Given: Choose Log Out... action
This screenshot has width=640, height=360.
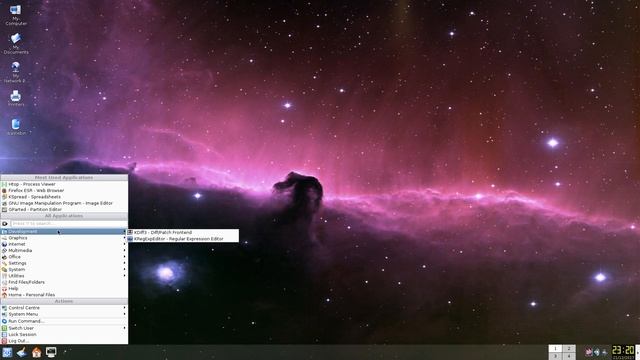Looking at the screenshot, I should point(64,341).
